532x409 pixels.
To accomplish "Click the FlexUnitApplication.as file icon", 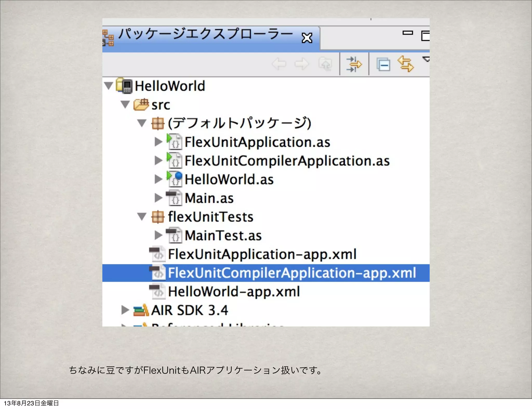I will 174,142.
